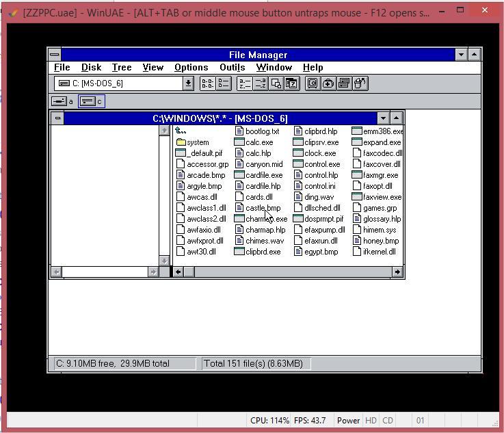Screen dimensions: 504x433
Task: Click the safe-shaped toolbar icon
Action: [x=313, y=83]
